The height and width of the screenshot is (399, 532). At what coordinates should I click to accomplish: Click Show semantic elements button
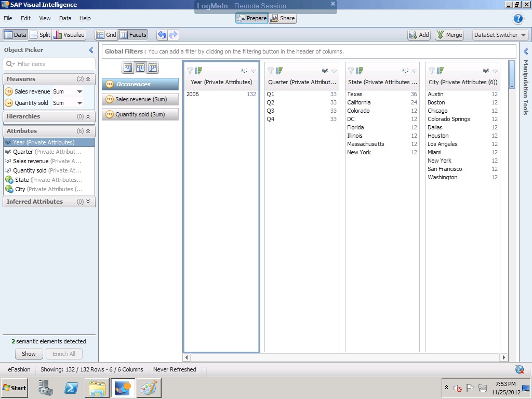29,353
